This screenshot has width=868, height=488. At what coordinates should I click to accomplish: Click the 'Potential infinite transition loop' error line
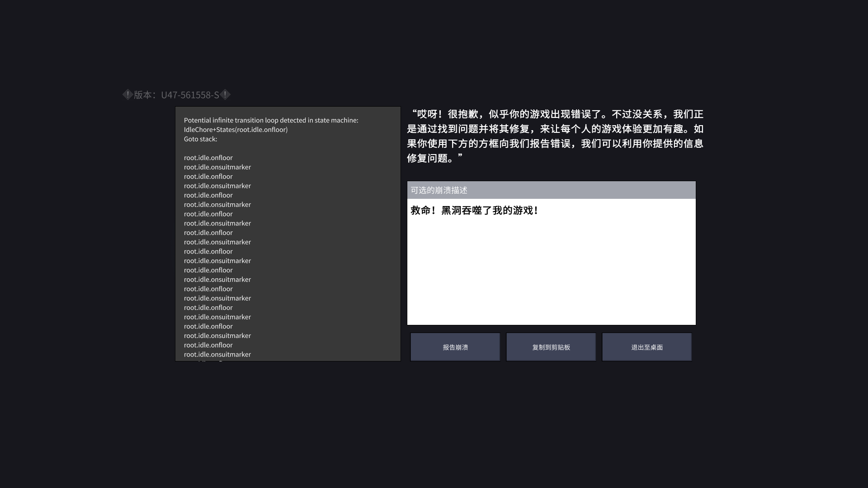pos(271,120)
